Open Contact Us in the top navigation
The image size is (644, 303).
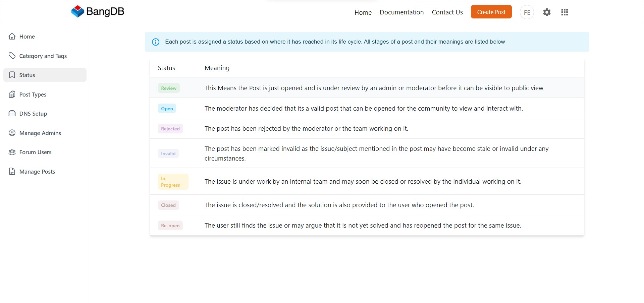447,12
